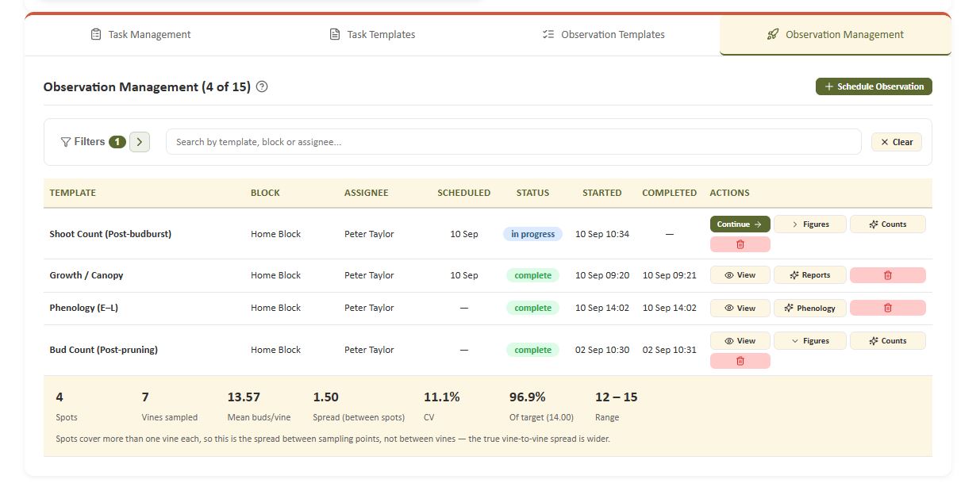Screen dimensions: 980x487
Task: View the Growth / Canopy observation
Action: [x=740, y=275]
